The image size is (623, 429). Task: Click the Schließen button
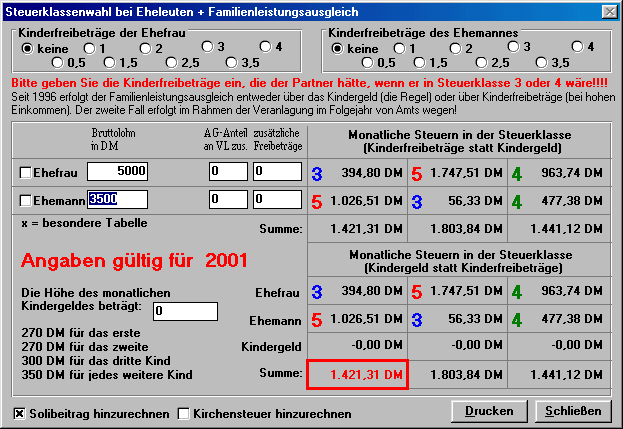tap(573, 411)
